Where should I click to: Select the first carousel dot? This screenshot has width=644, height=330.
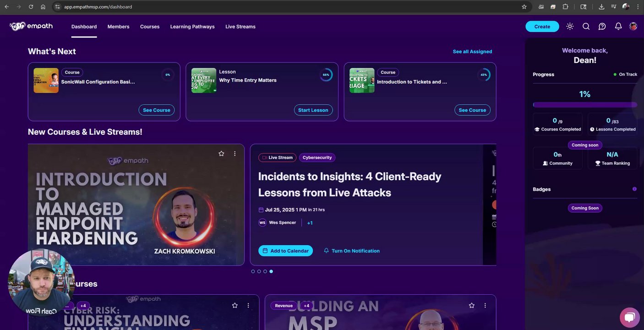[x=253, y=271]
